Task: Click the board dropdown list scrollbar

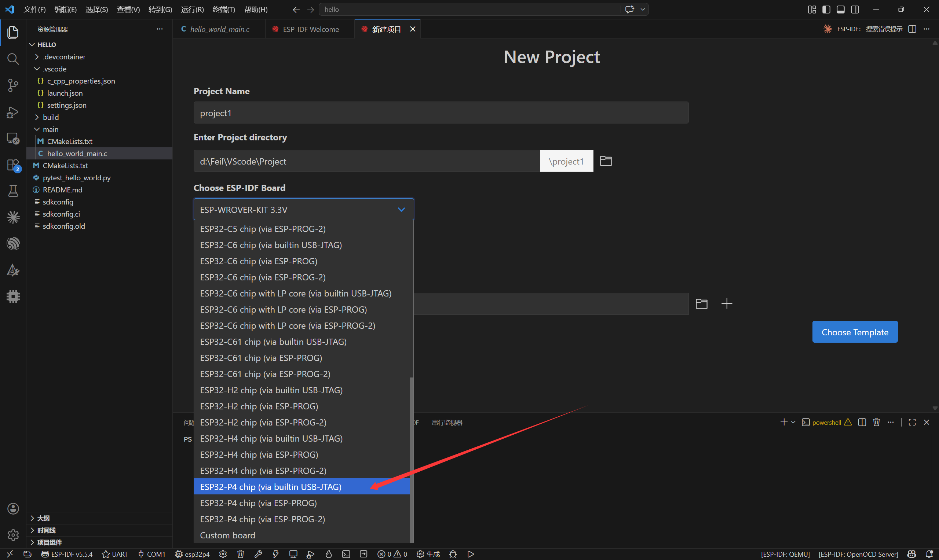Action: tap(411, 460)
